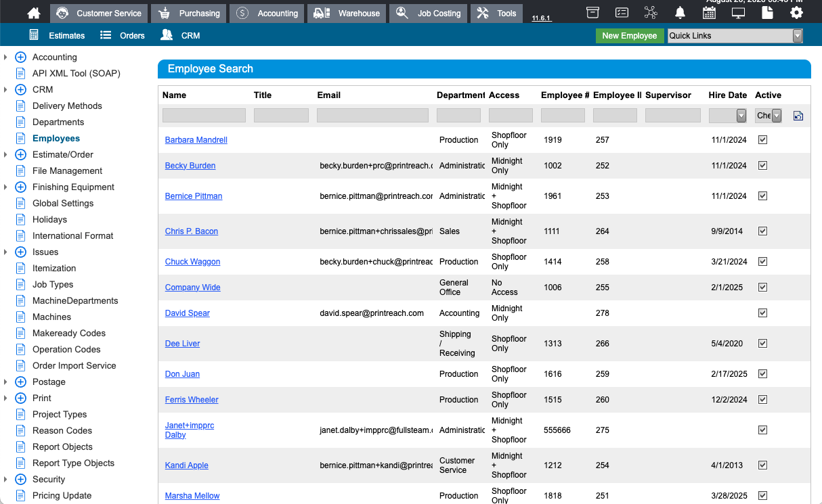The image size is (822, 504).
Task: Go to the home icon
Action: (34, 13)
